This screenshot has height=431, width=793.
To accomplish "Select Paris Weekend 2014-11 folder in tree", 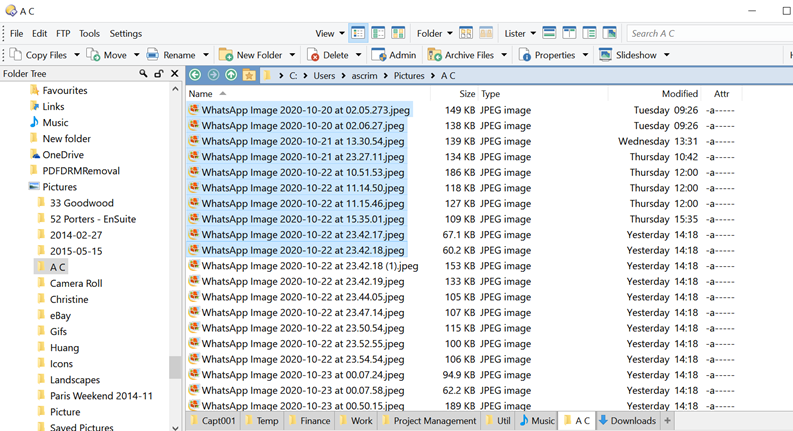I will (x=101, y=396).
